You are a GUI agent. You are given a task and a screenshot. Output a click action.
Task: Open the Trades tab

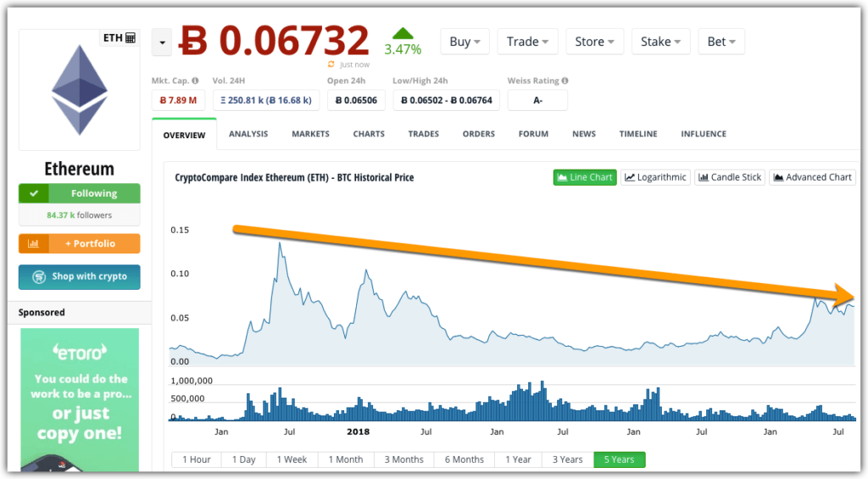[424, 134]
